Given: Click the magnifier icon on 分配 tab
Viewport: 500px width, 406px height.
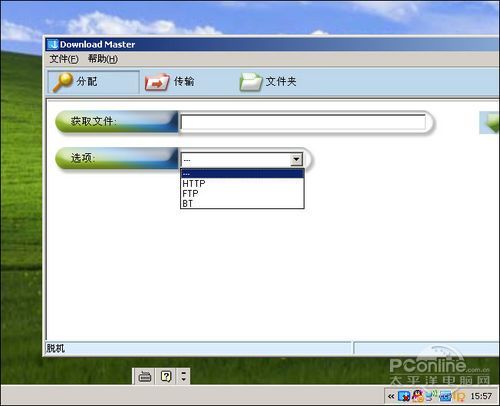Looking at the screenshot, I should (62, 82).
